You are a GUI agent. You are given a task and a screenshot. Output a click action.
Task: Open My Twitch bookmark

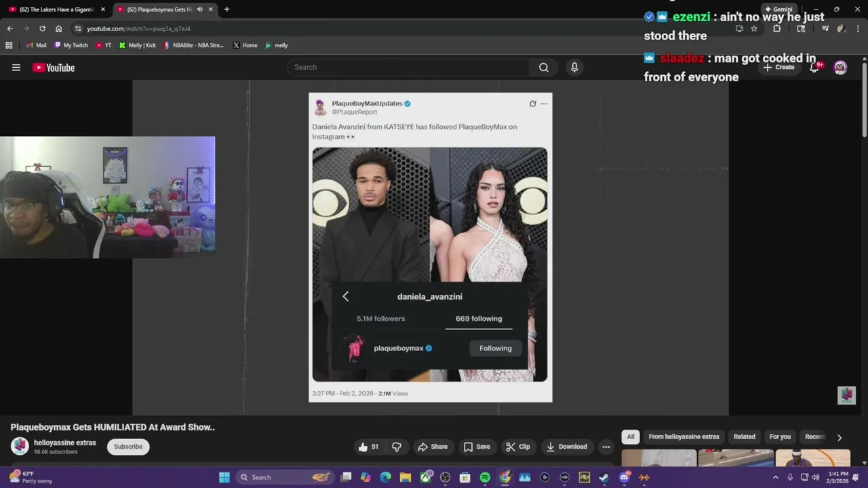pos(71,45)
